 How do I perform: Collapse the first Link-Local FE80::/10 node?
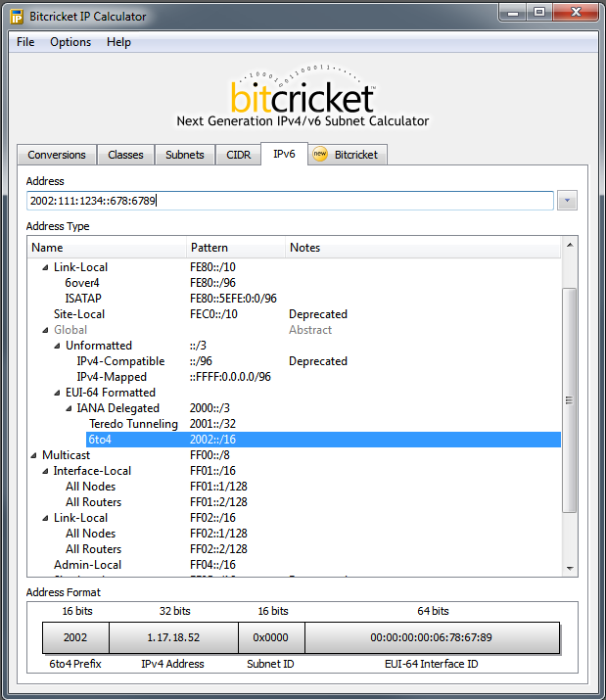(45, 267)
